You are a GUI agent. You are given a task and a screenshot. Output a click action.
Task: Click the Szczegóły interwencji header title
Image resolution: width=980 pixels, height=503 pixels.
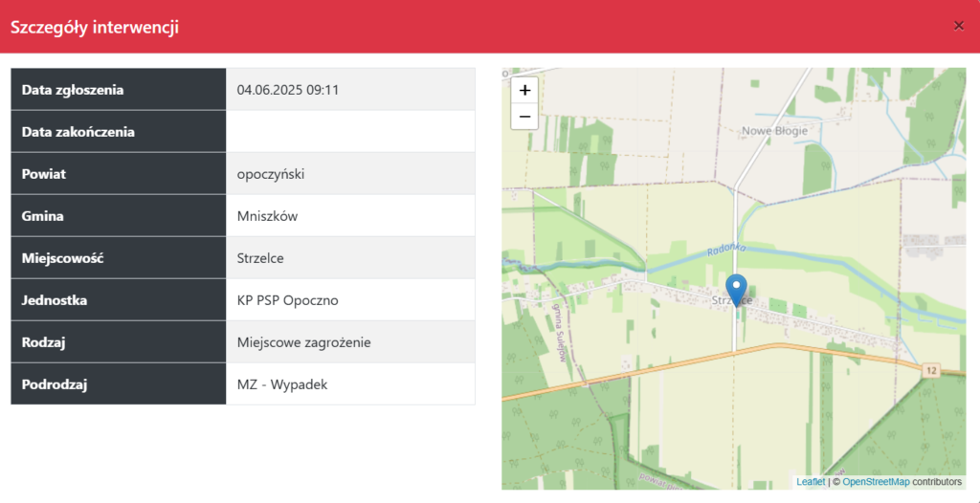coord(95,27)
